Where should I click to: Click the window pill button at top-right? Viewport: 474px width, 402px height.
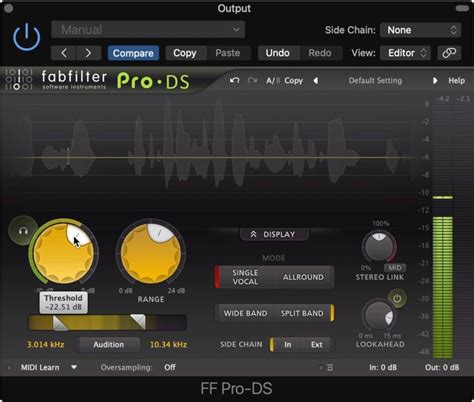(462, 8)
